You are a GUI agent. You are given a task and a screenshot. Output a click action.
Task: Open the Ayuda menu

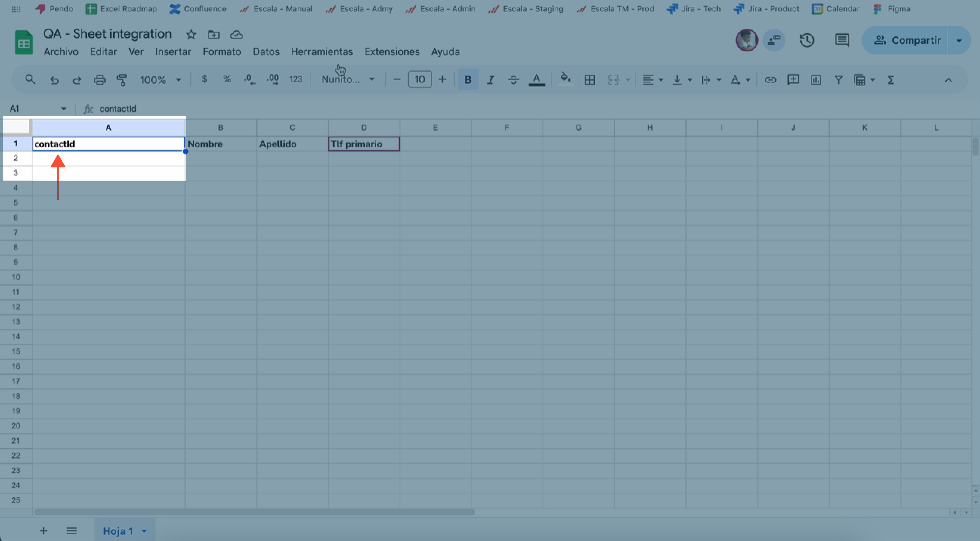coord(446,52)
